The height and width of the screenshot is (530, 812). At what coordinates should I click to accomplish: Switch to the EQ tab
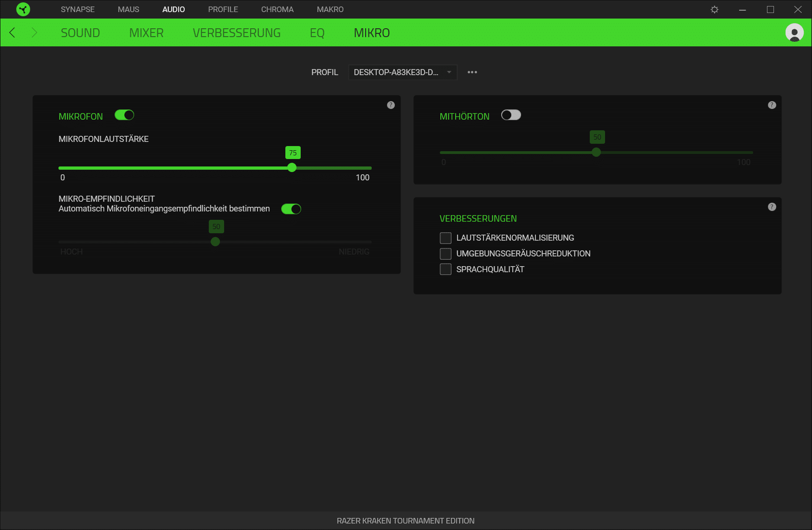pyautogui.click(x=317, y=33)
